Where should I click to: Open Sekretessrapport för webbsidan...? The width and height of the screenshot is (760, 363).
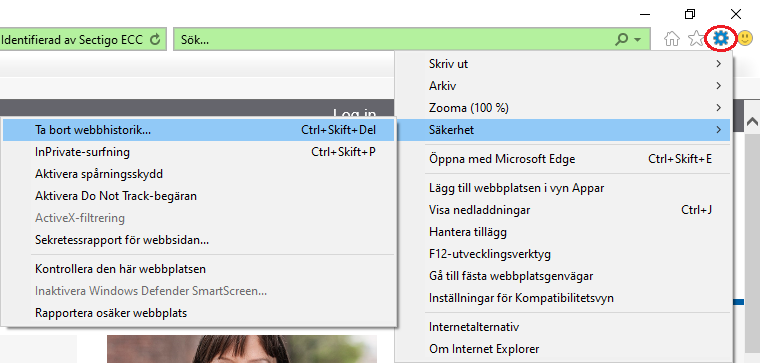click(199, 239)
